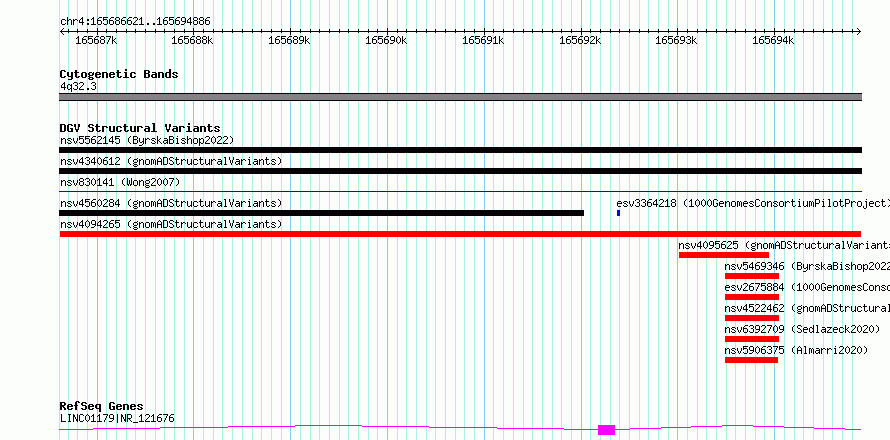
Task: Click the 4q32.3 band label
Action: point(78,86)
